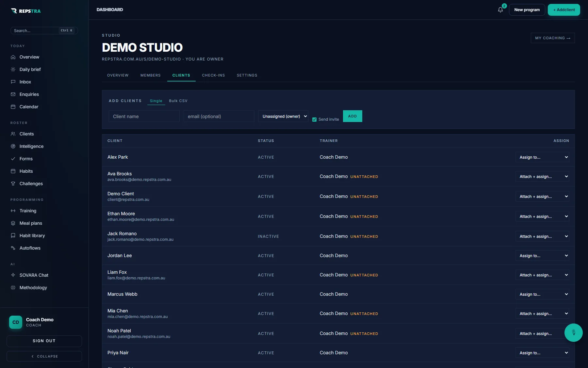Click UNATTACHED label in Mia Chen row

coord(364,314)
